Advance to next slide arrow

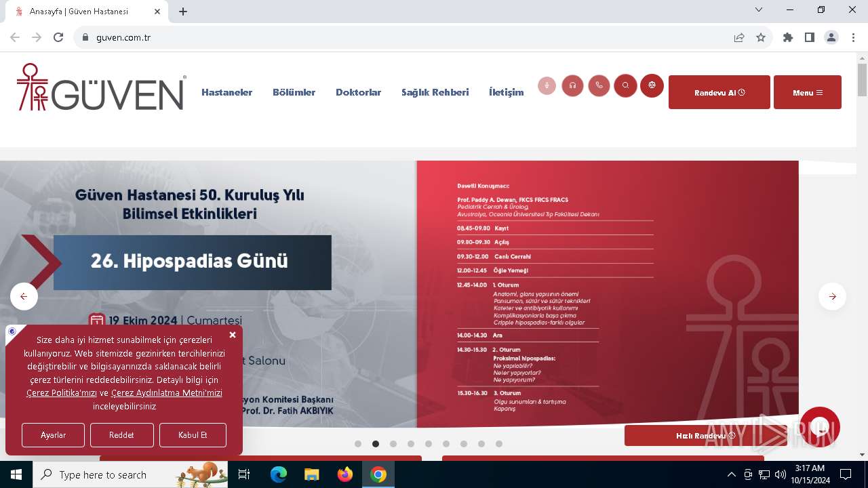pyautogui.click(x=832, y=296)
